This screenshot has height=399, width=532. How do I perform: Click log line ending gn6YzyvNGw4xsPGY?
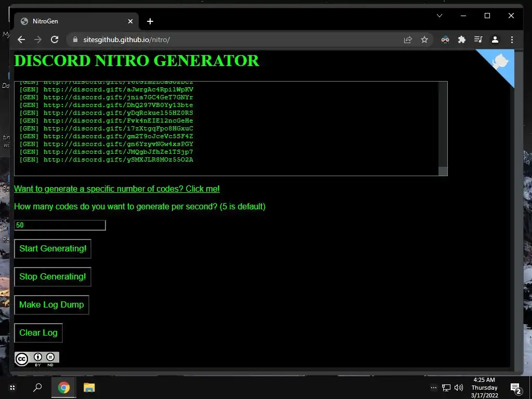[106, 144]
